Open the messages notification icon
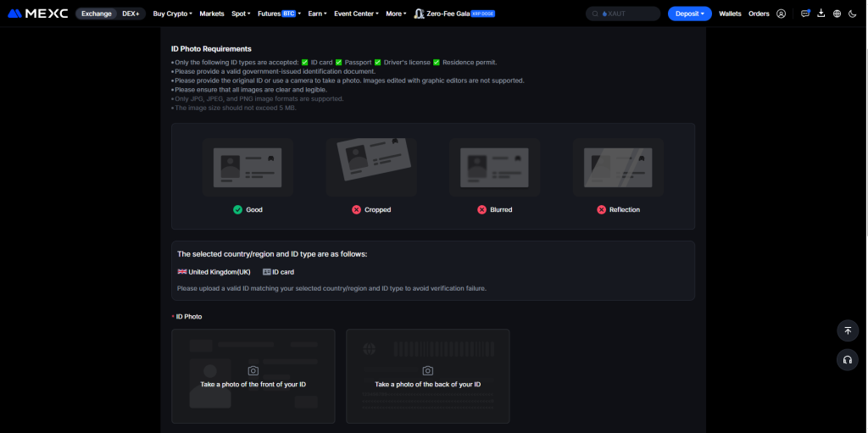Image resolution: width=868 pixels, height=433 pixels. click(x=804, y=14)
